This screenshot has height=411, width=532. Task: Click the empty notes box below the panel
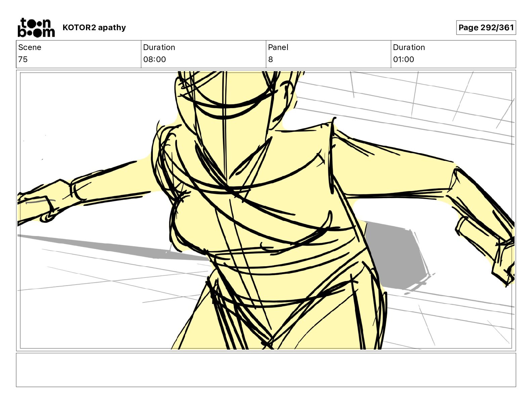266,370
